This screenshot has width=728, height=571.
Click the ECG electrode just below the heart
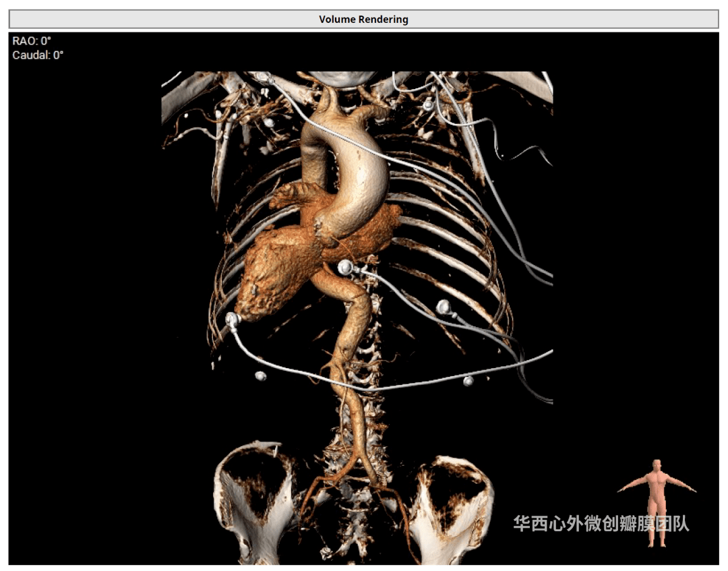point(345,268)
